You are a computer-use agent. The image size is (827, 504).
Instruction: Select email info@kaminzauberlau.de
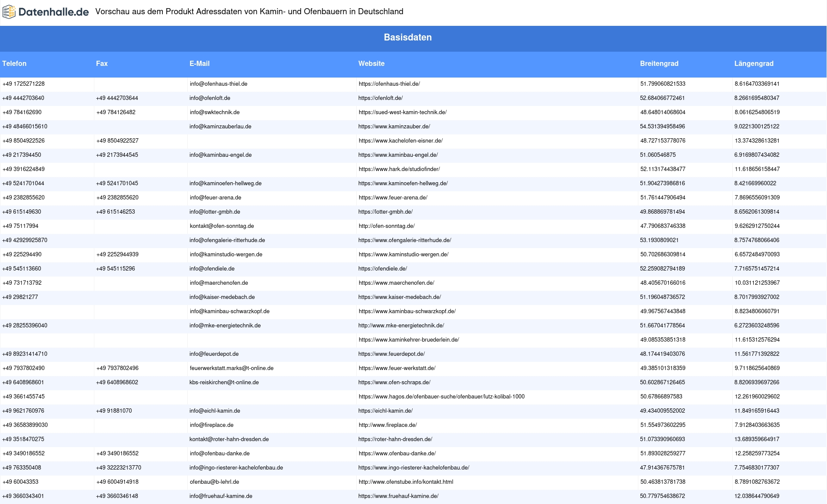click(220, 127)
